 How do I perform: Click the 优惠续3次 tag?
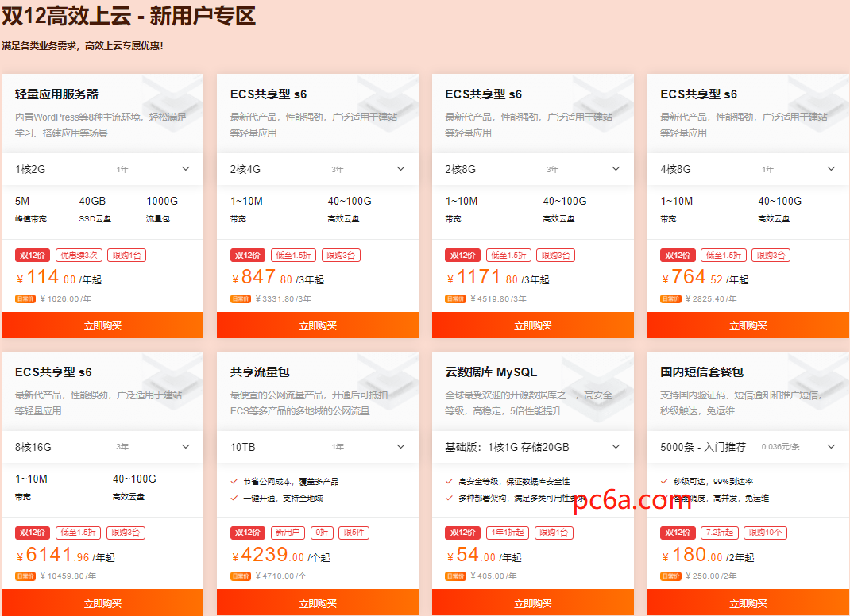point(79,255)
